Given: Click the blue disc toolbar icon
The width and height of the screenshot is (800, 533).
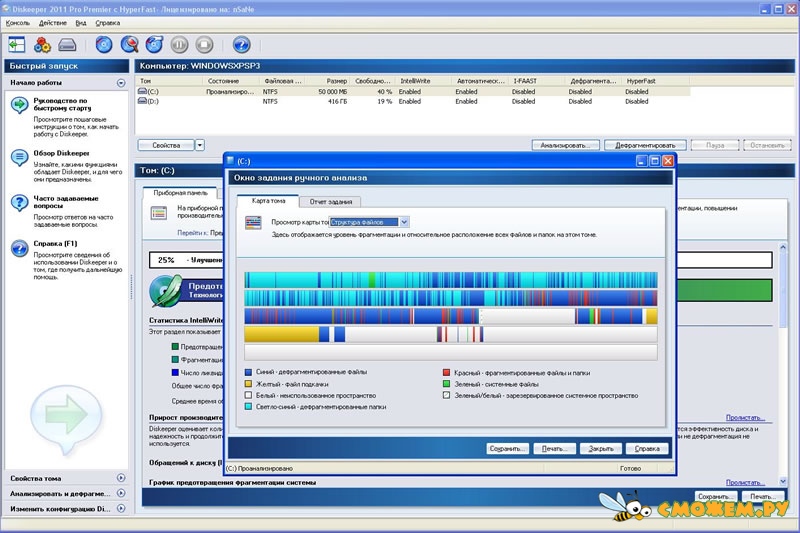Looking at the screenshot, I should click(104, 45).
